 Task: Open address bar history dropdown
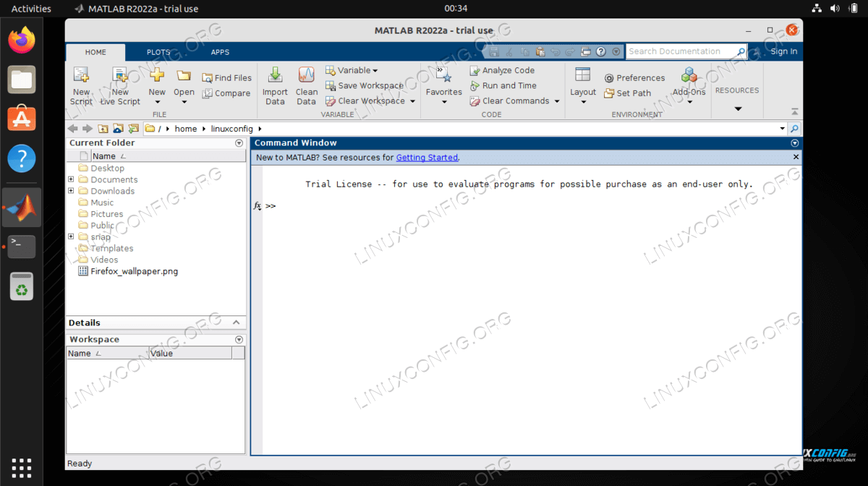783,129
